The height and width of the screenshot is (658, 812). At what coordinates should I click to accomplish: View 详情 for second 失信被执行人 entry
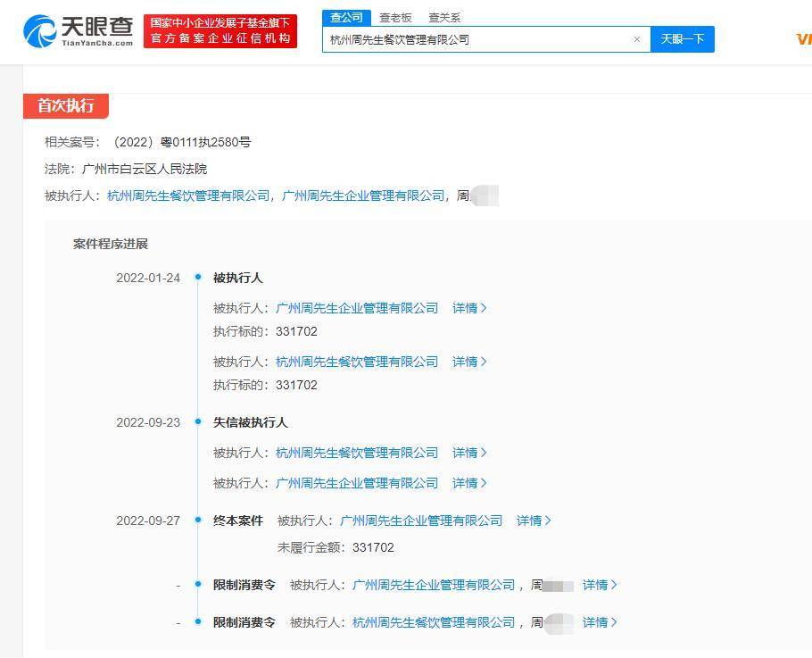coord(469,483)
